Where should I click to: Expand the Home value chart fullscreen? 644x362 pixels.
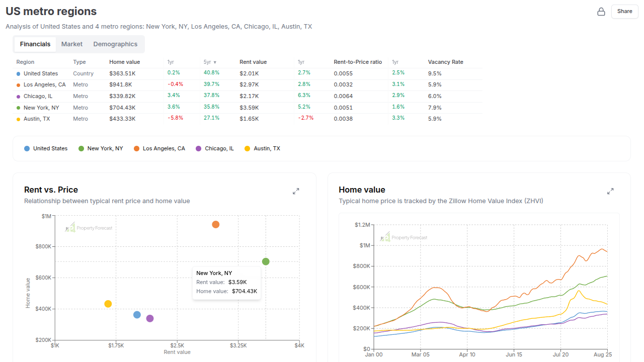pos(610,191)
